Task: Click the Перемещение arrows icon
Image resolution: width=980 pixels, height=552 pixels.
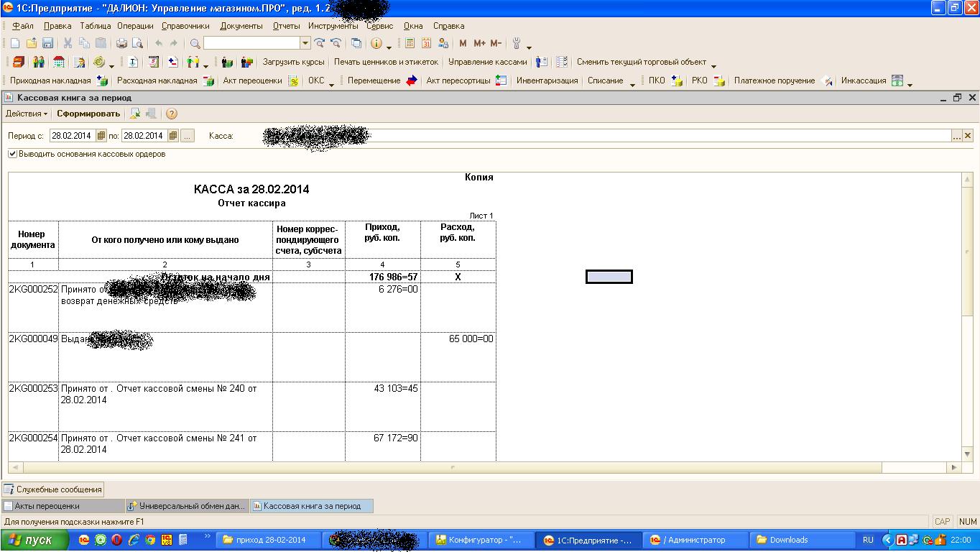Action: click(x=412, y=80)
